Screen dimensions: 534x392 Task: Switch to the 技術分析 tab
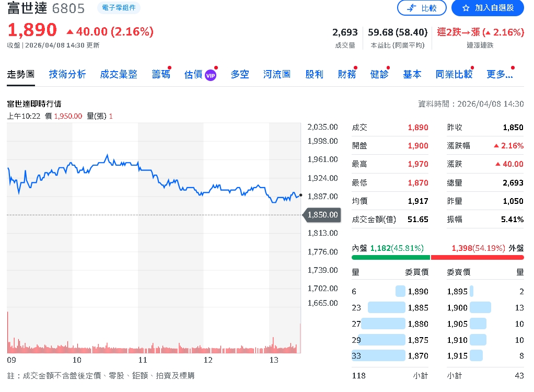tap(67, 75)
